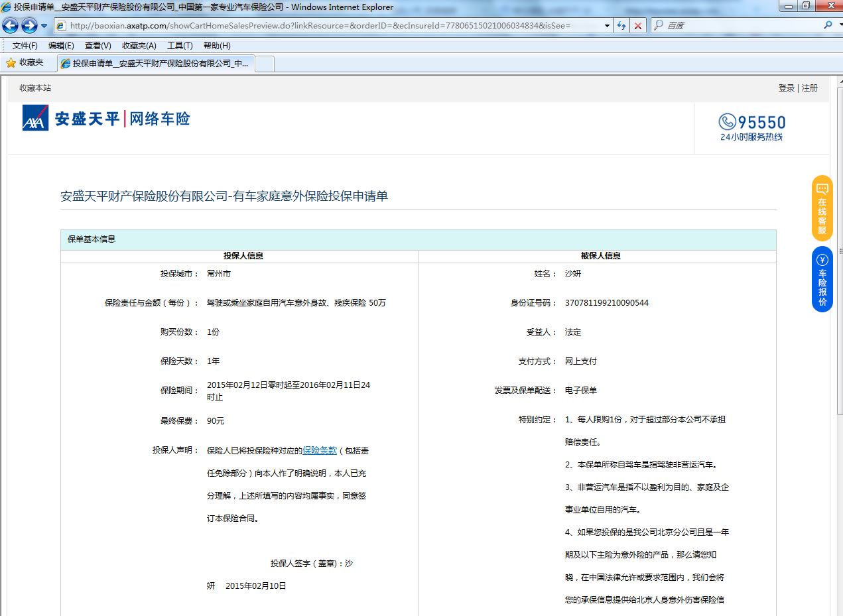Open the 工具(T) menu
The image size is (843, 616).
tap(180, 46)
